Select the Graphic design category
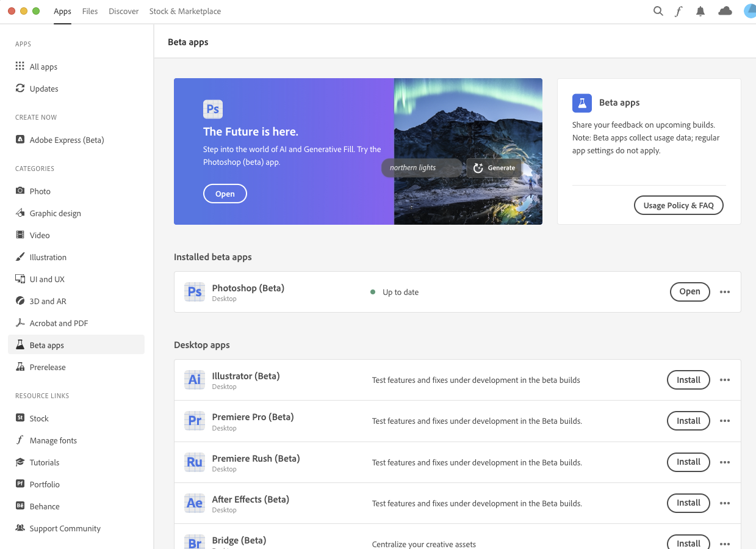Viewport: 756px width, 549px height. click(x=76, y=213)
